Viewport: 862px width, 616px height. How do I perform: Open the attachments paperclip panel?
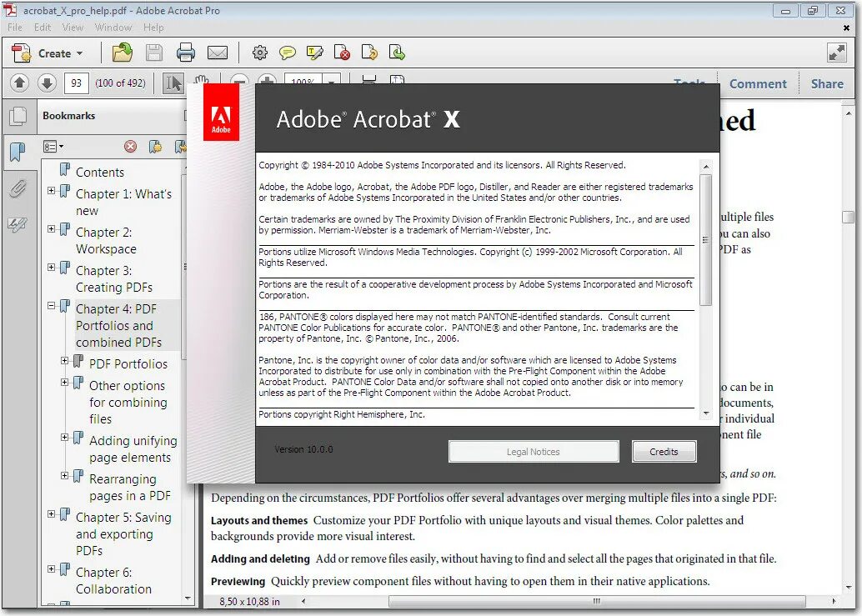[18, 188]
